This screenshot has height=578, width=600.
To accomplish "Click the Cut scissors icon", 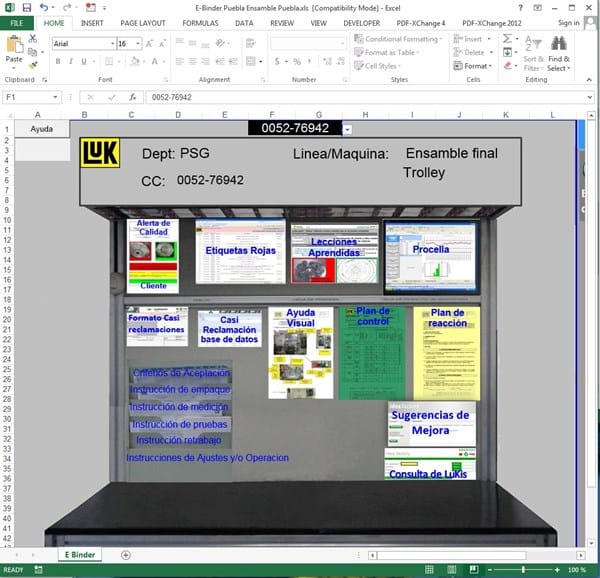I will (33, 38).
